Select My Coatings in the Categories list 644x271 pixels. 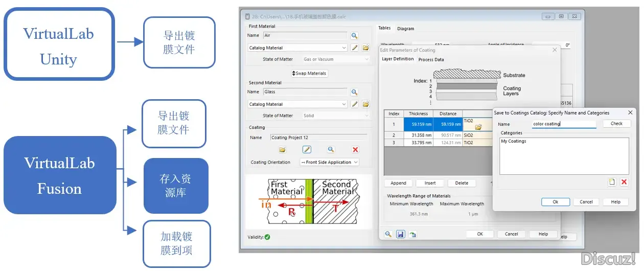[x=514, y=142]
